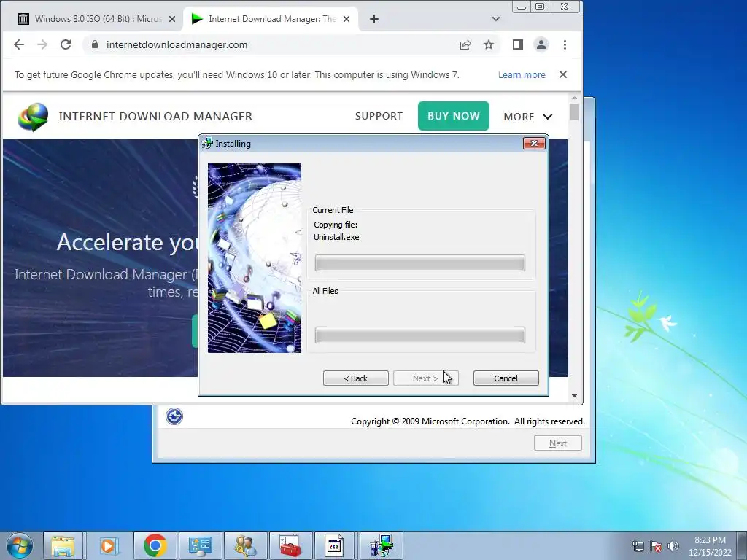Click the users taskbar icon

pos(245,545)
